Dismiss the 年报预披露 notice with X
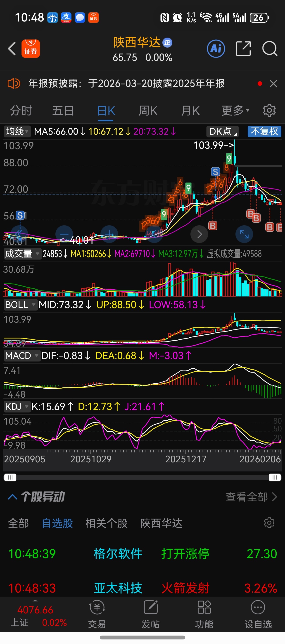The image size is (285, 644). click(x=273, y=84)
